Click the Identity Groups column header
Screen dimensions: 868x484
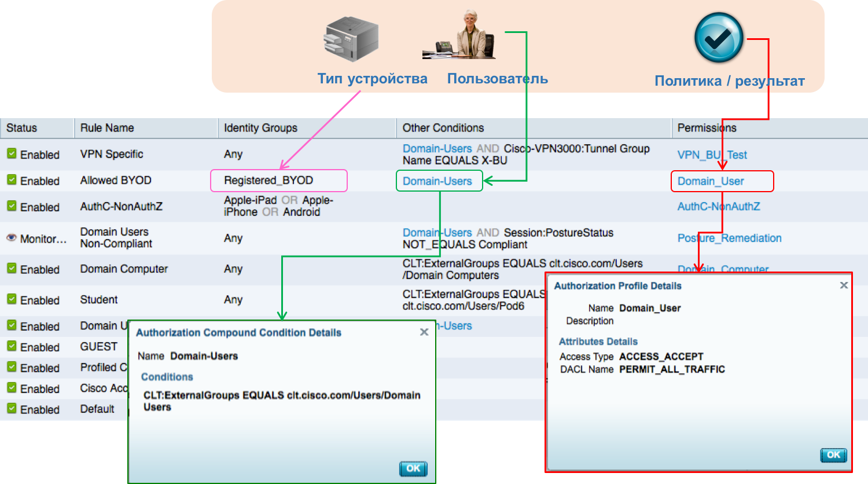(x=260, y=127)
